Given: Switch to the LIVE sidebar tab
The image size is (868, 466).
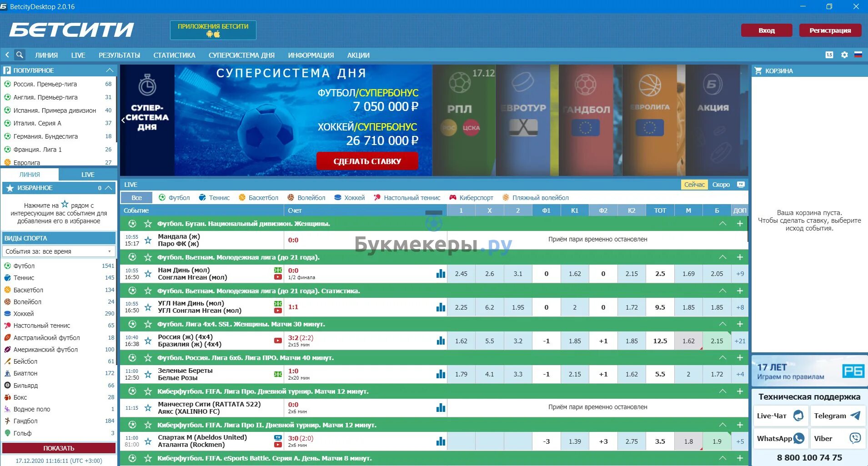Looking at the screenshot, I should click(x=88, y=175).
